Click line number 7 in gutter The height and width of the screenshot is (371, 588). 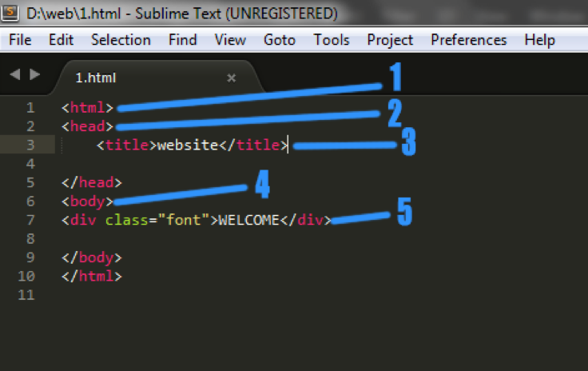coord(30,220)
